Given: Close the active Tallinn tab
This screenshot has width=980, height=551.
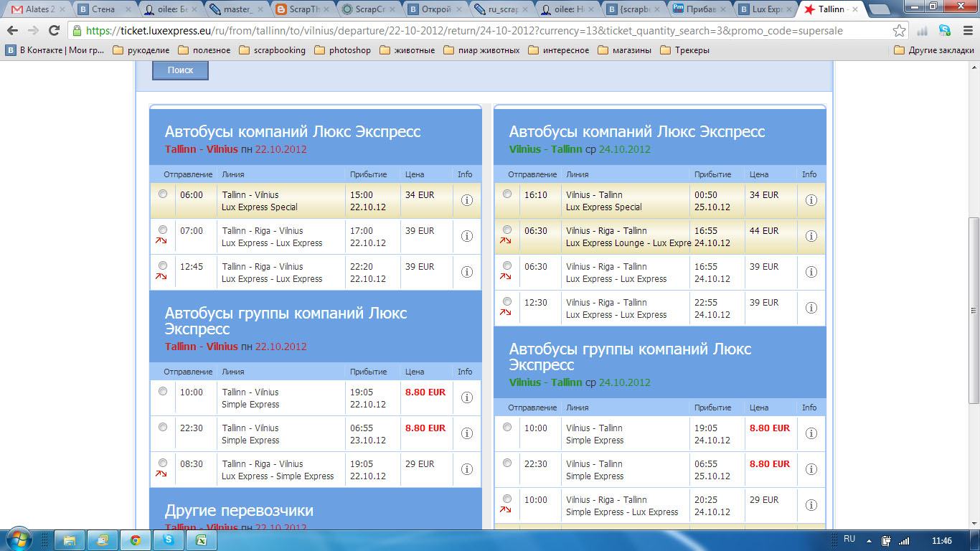Looking at the screenshot, I should (854, 10).
